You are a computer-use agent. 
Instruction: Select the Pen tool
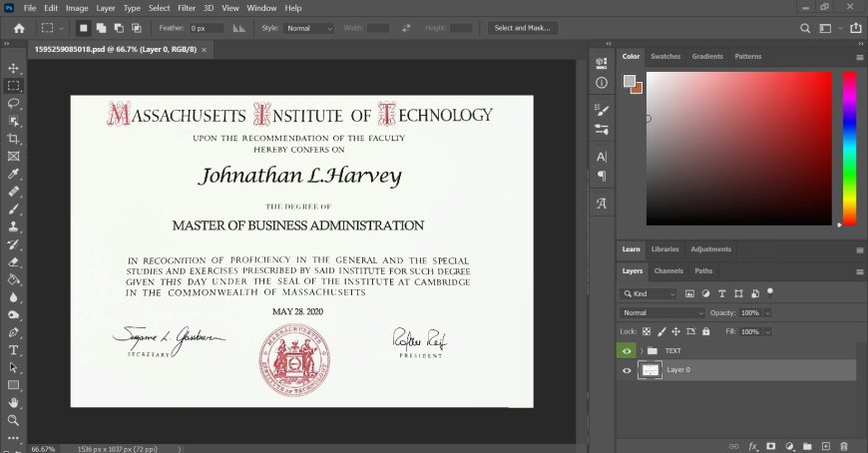click(x=13, y=332)
